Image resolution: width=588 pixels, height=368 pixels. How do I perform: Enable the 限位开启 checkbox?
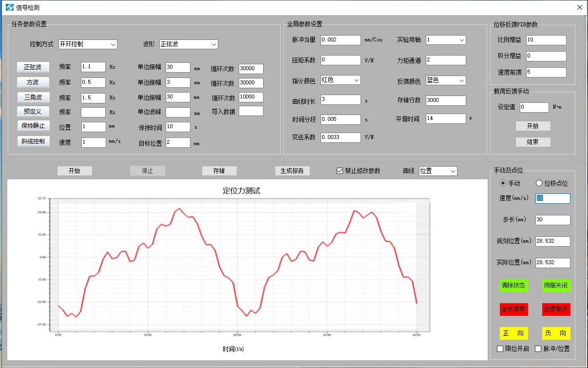pos(500,349)
